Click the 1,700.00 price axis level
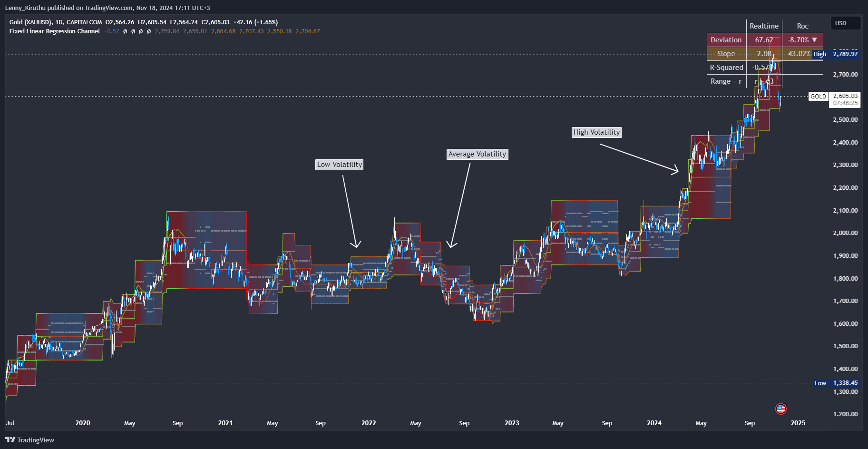 click(x=845, y=301)
